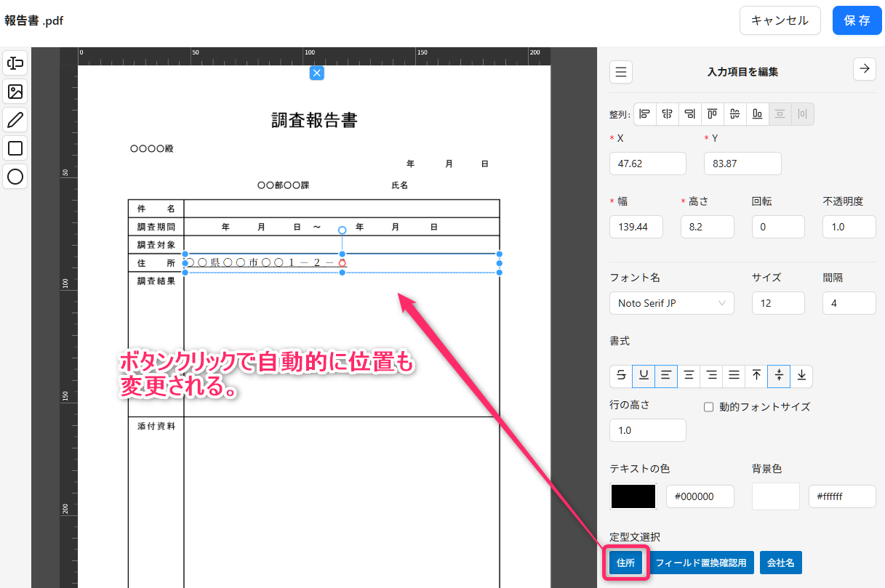Open the Noto Serif JP font dropdown
Image resolution: width=885 pixels, height=588 pixels.
[x=672, y=303]
